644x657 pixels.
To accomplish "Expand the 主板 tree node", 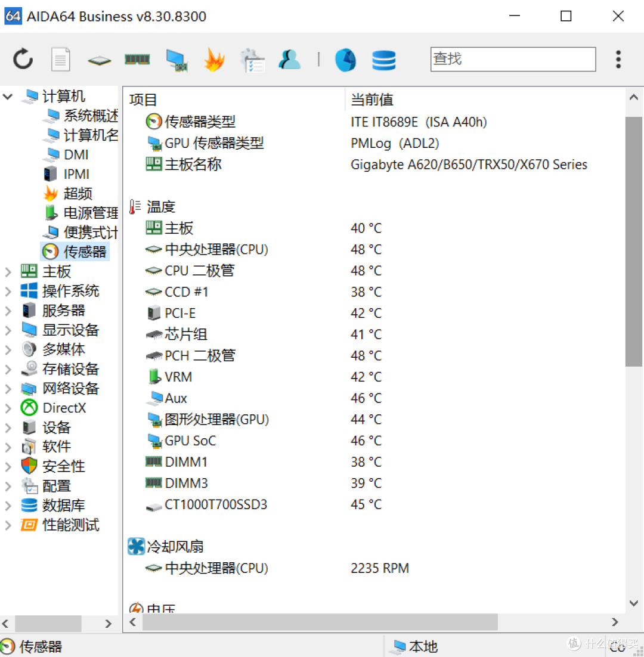I will 8,272.
